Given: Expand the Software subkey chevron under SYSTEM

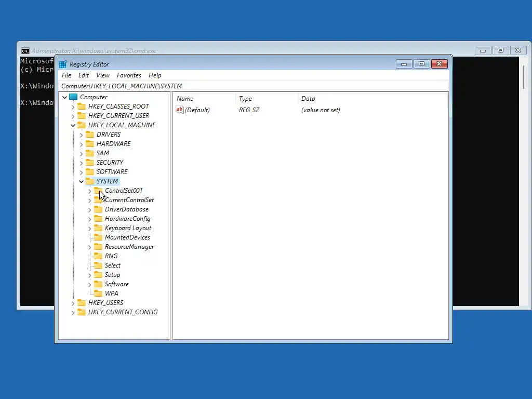Looking at the screenshot, I should coord(89,284).
